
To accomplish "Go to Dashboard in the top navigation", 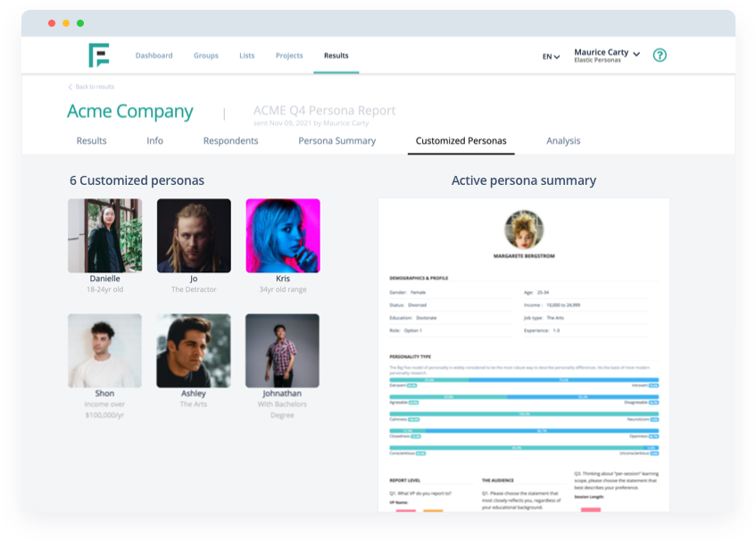I will pos(154,55).
